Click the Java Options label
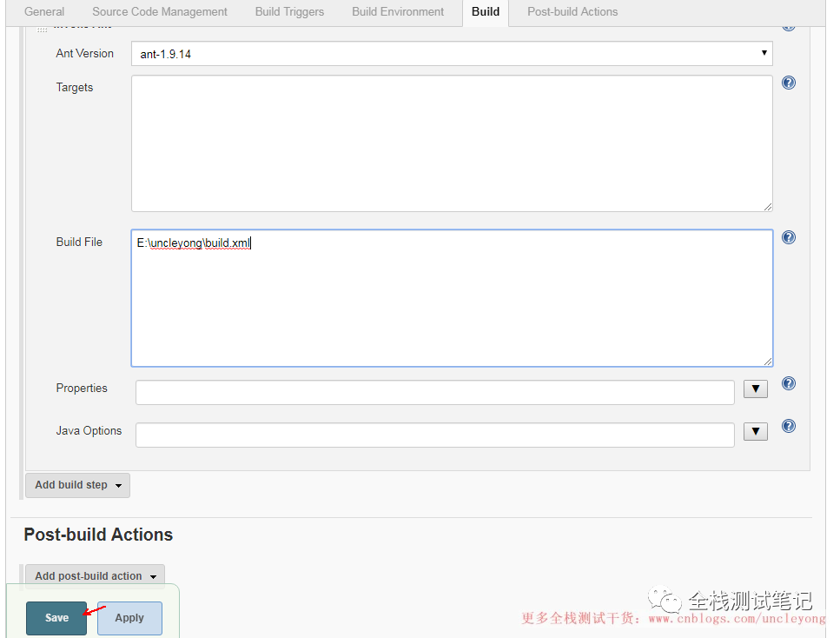The width and height of the screenshot is (840, 638). 89,431
